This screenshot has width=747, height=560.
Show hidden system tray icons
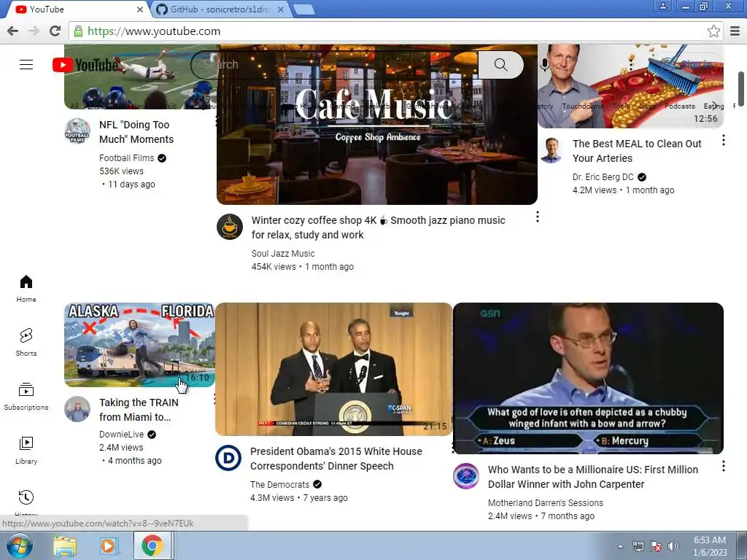[620, 546]
